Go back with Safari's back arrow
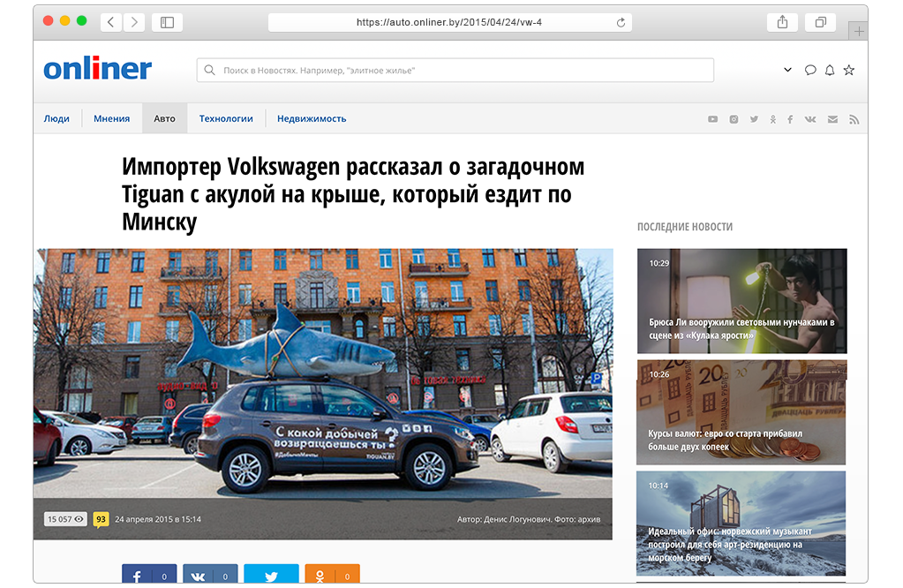Image resolution: width=903 pixels, height=588 pixels. (x=110, y=22)
